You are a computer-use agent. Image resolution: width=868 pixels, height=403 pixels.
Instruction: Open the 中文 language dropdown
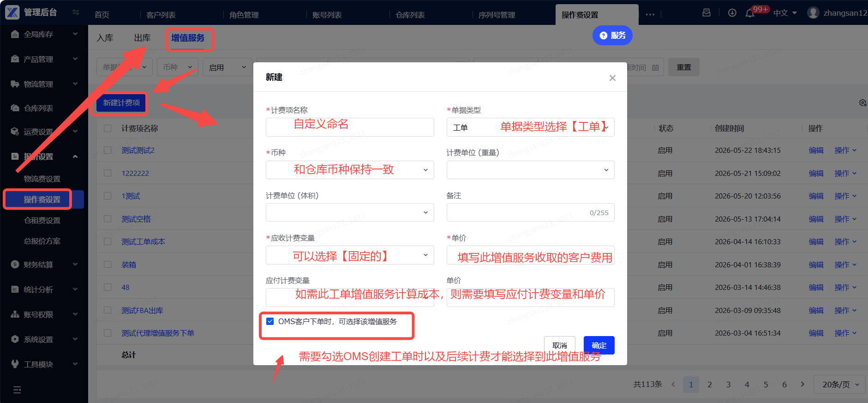click(x=785, y=13)
